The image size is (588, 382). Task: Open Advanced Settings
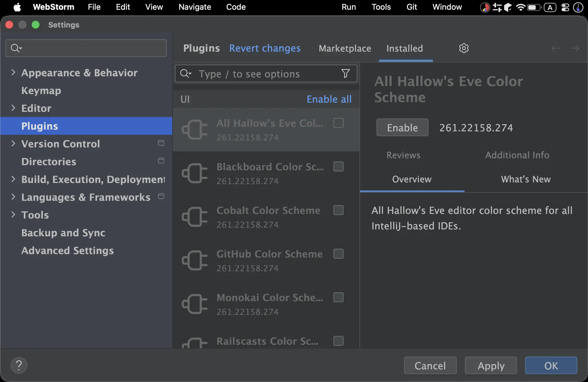(x=86, y=250)
